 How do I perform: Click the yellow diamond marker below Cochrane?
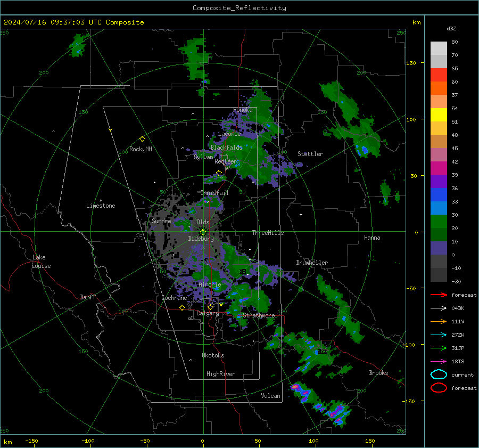182,307
